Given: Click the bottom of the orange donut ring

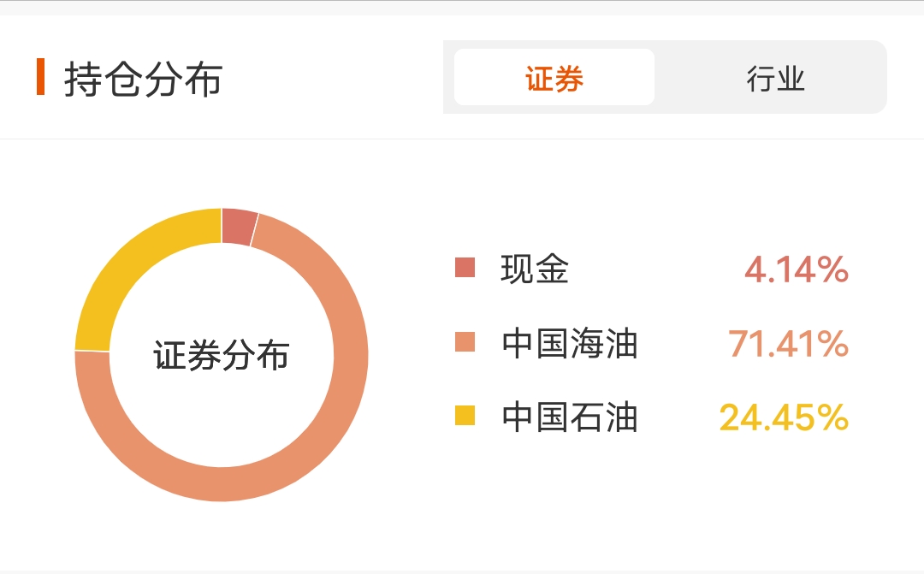Looking at the screenshot, I should click(x=222, y=484).
